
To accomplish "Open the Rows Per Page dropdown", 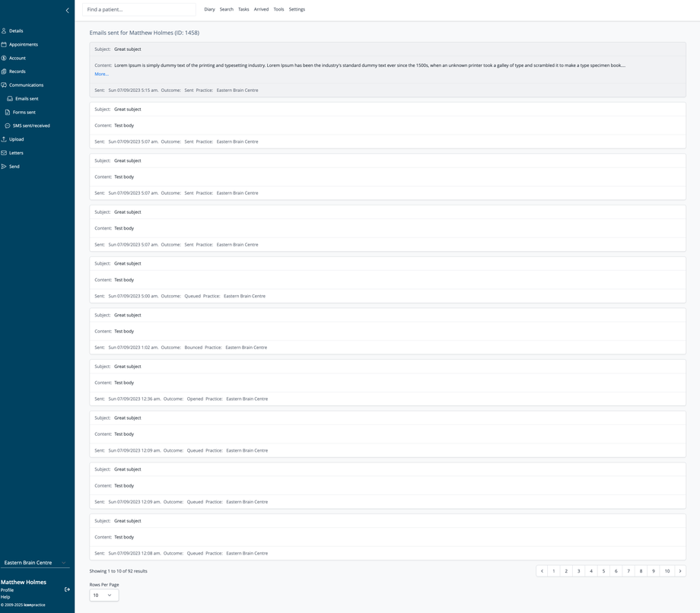I will click(x=104, y=596).
